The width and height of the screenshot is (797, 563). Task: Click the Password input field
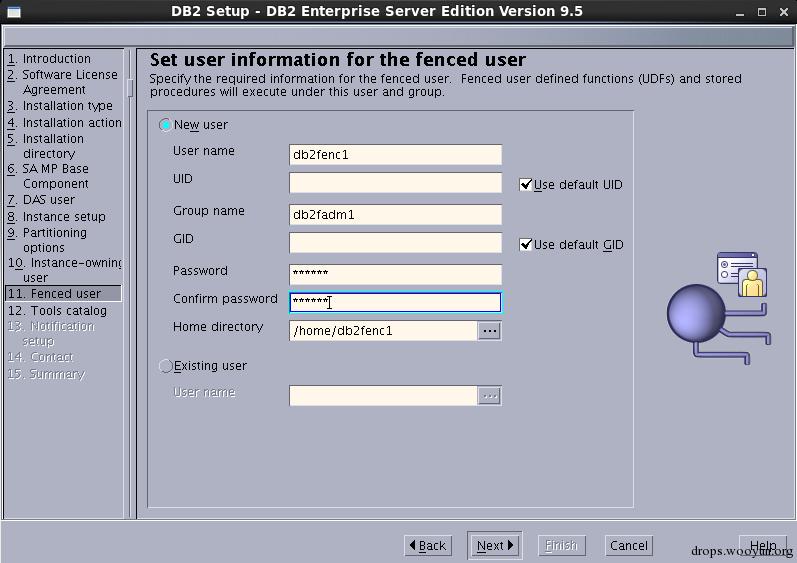pos(395,274)
